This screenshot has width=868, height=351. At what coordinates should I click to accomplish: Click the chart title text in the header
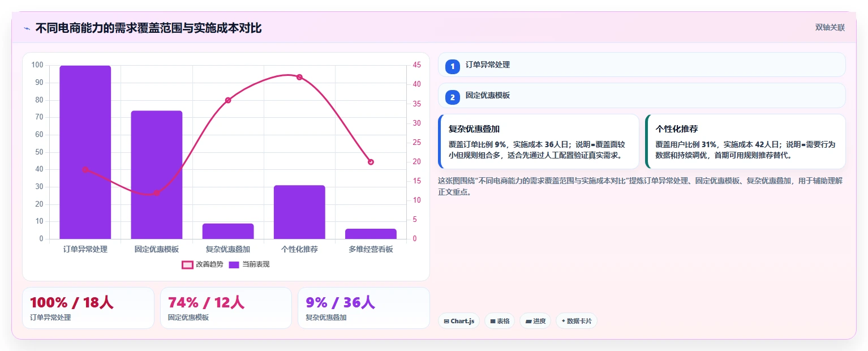(x=148, y=28)
